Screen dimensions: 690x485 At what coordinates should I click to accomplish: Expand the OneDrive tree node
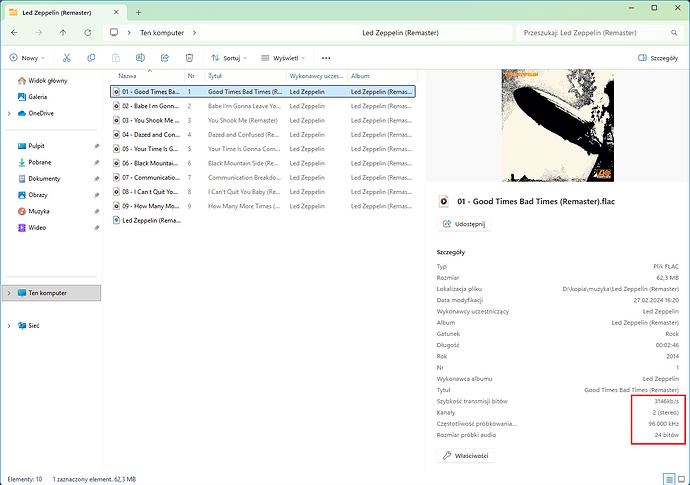coord(9,114)
